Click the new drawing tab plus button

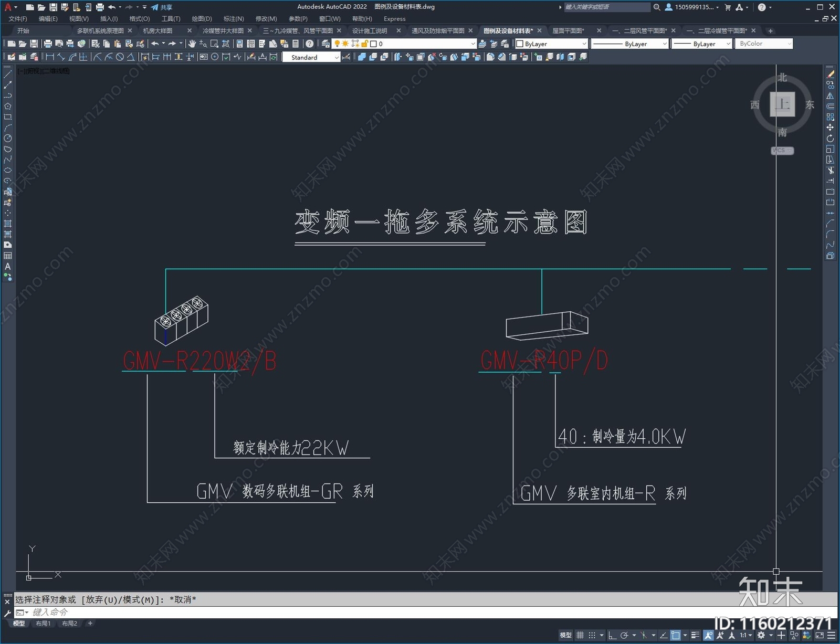tap(770, 30)
